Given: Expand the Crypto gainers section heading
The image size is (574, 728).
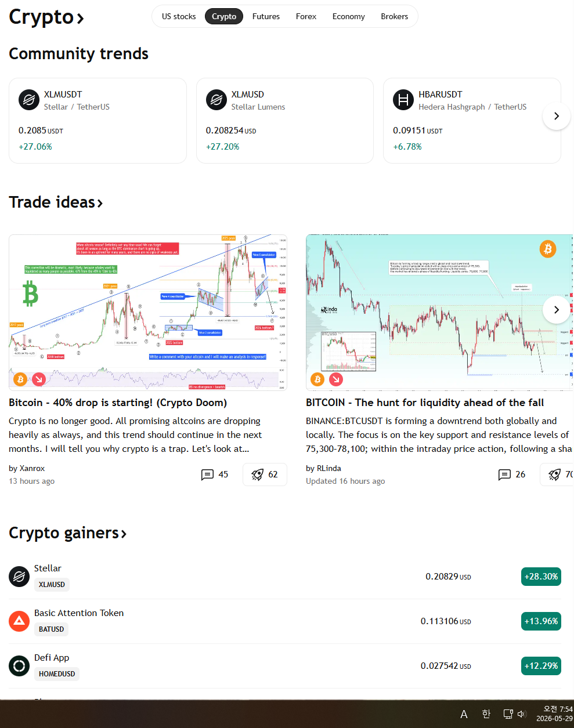Looking at the screenshot, I should pos(67,533).
